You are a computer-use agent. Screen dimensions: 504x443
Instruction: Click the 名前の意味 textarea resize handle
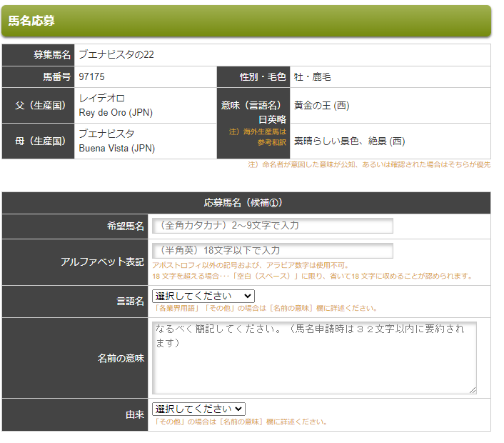click(x=473, y=390)
